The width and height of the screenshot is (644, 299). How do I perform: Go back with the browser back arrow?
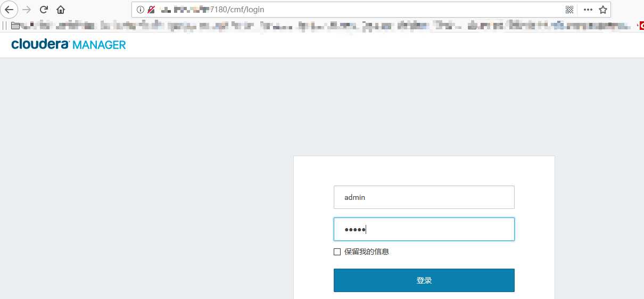9,10
